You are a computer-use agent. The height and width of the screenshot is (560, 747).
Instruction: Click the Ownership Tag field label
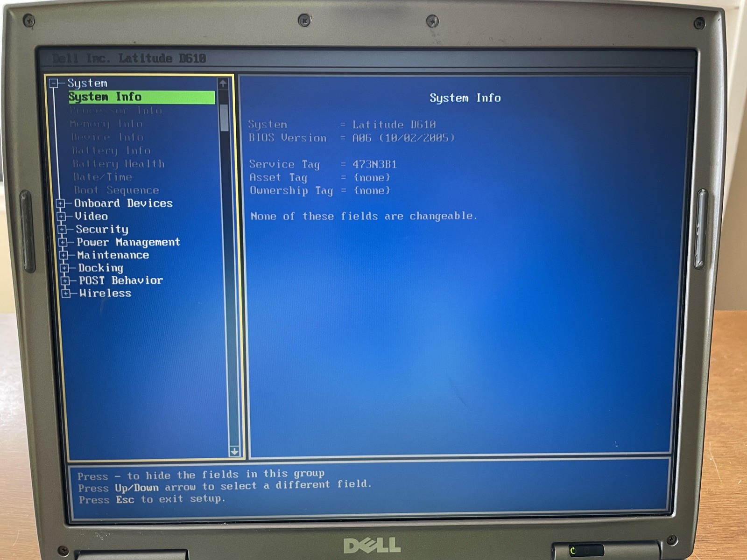tap(291, 191)
